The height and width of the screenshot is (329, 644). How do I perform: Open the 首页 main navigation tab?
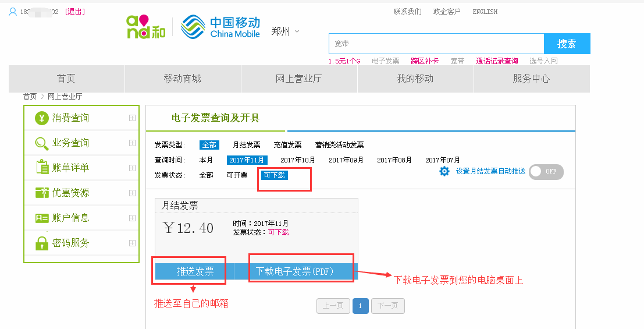pyautogui.click(x=66, y=79)
